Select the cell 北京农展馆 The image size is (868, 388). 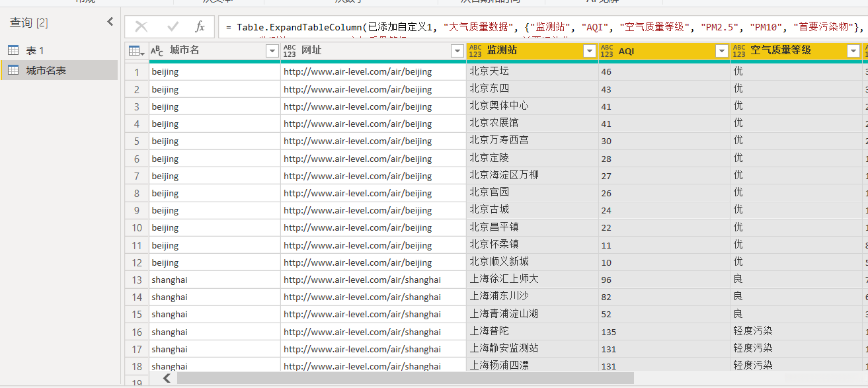point(532,123)
